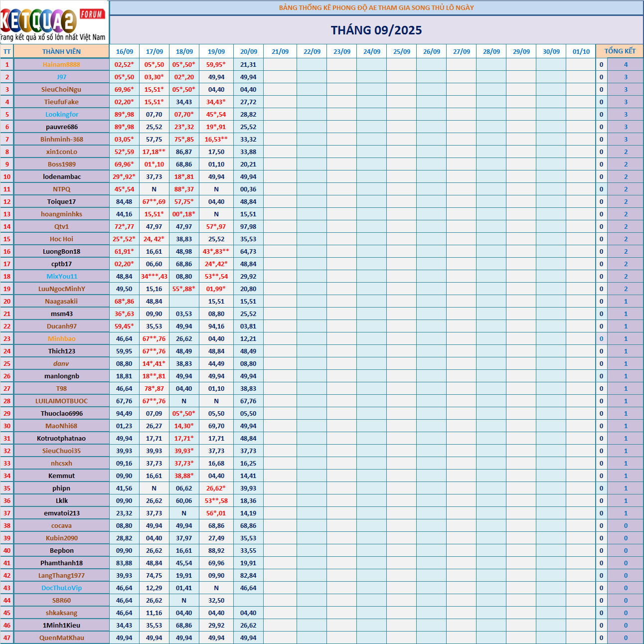644x644 pixels.
Task: Click the 16/09 date column header
Action: [x=124, y=51]
